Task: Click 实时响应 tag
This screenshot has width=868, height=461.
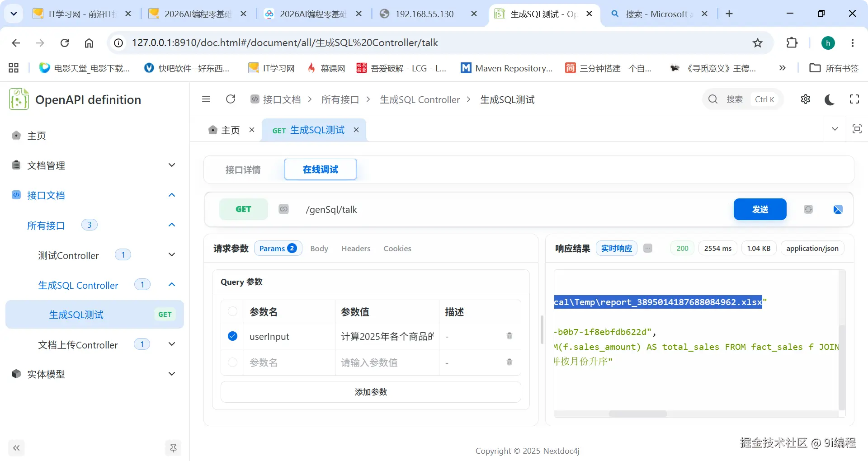Action: tap(617, 248)
